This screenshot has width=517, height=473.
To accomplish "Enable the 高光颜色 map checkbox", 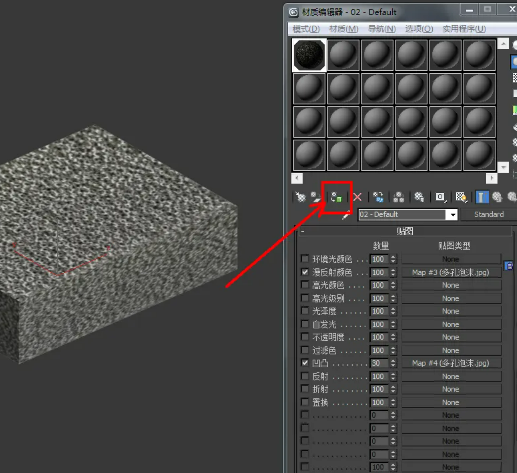I will tap(304, 285).
